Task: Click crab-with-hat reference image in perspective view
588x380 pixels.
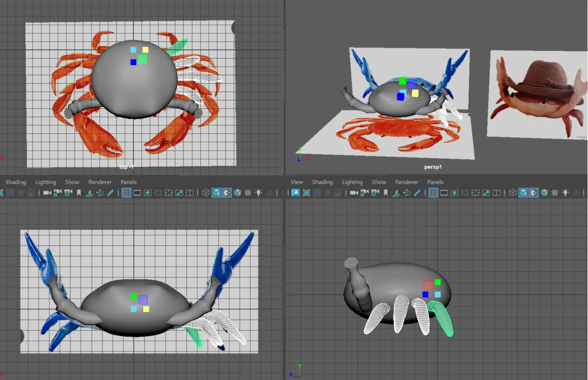Action: [538, 94]
